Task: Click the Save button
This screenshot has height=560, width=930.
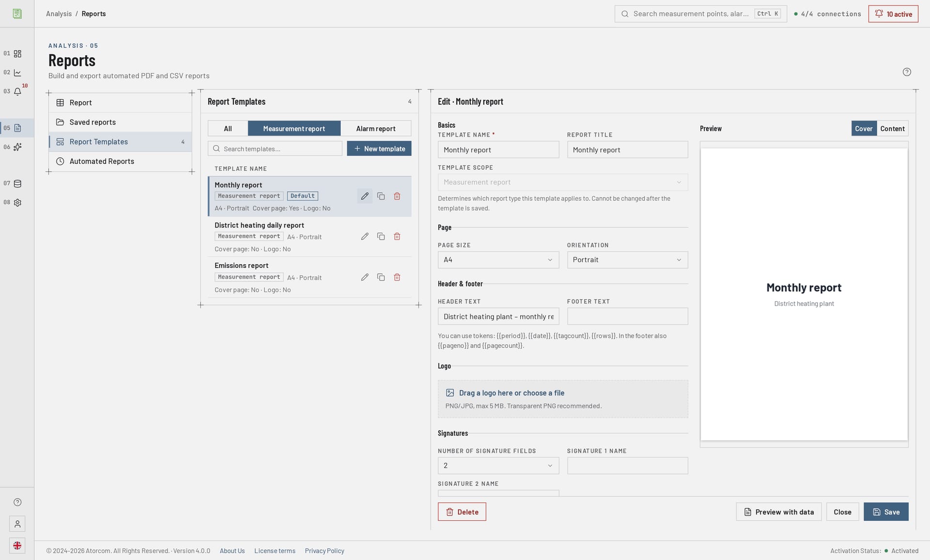Action: click(886, 512)
